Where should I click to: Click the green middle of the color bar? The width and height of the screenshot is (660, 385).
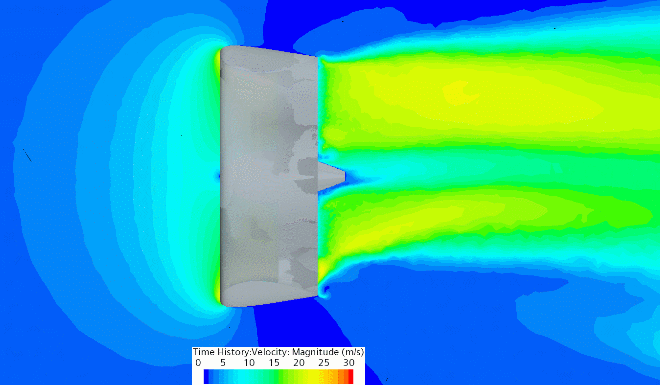(278, 376)
